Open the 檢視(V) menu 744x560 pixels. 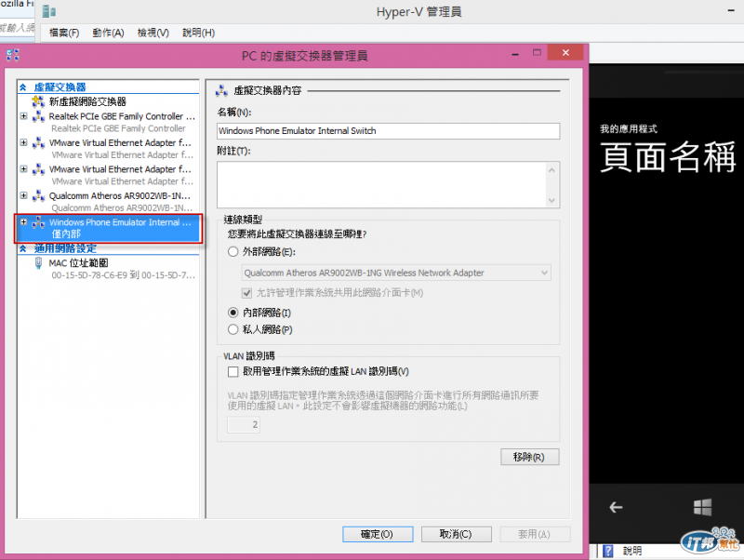[153, 33]
